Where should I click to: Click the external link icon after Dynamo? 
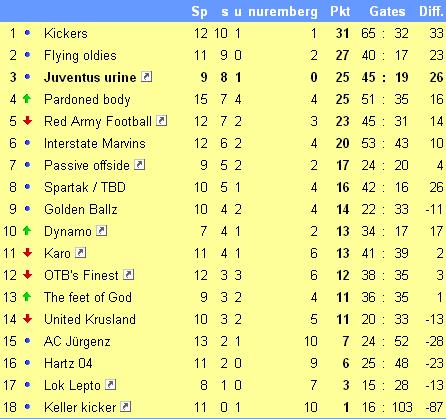point(102,231)
